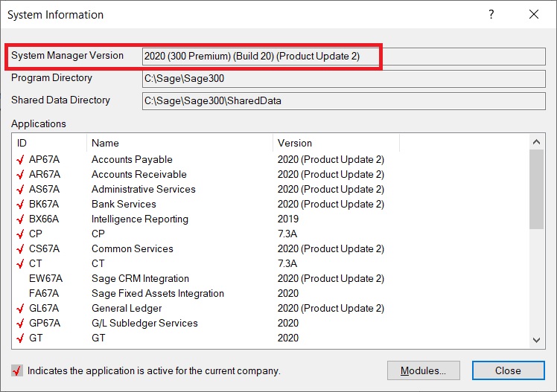Click the active checkmark beside GL67A
557x392 pixels.
click(20, 309)
